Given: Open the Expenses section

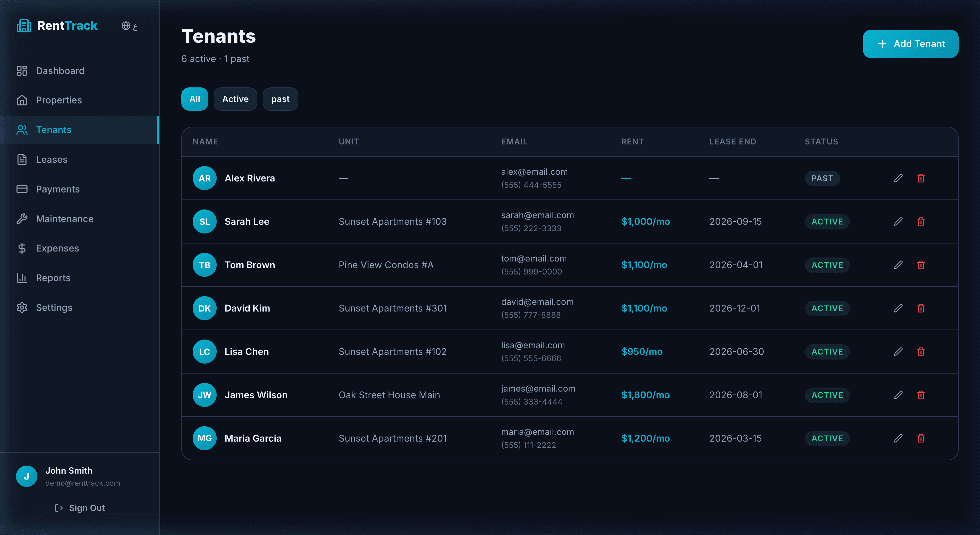Looking at the screenshot, I should click(x=57, y=248).
